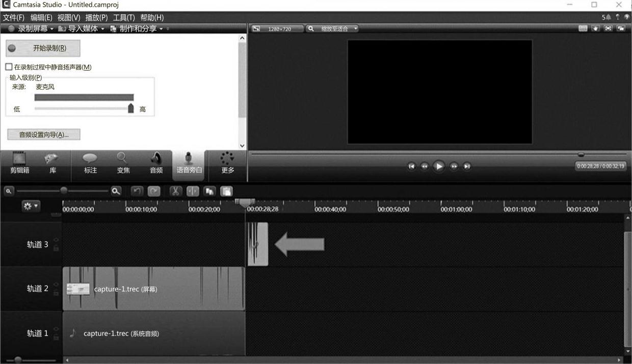Select the narration clip on 轨道 3
This screenshot has width=632, height=364.
tap(258, 244)
